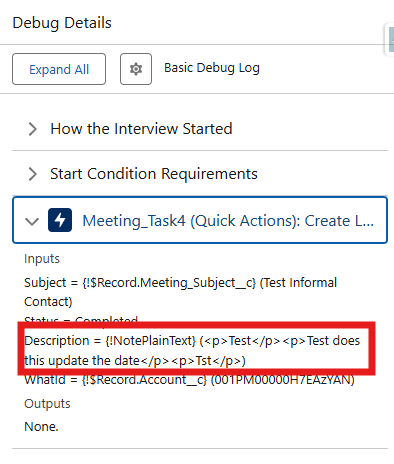
Task: Click the Expand All button
Action: pos(59,69)
